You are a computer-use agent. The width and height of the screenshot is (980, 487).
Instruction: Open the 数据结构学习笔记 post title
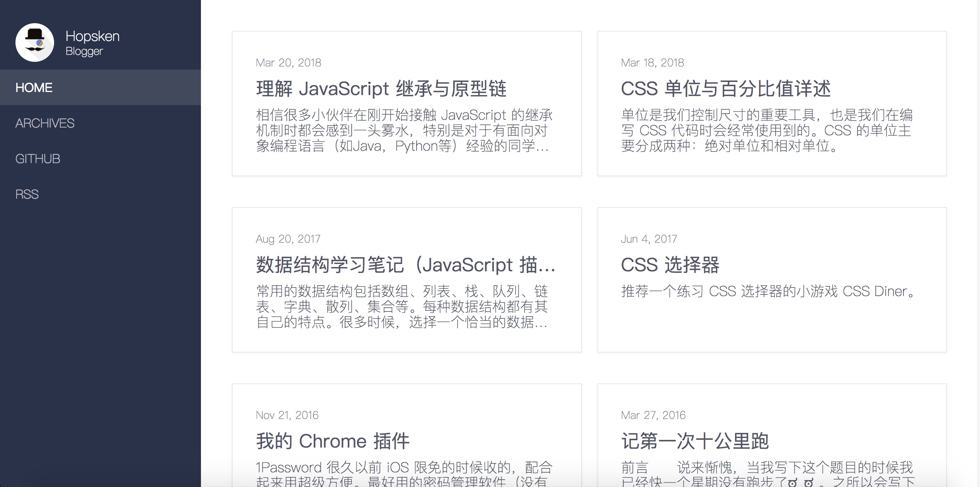tap(405, 265)
